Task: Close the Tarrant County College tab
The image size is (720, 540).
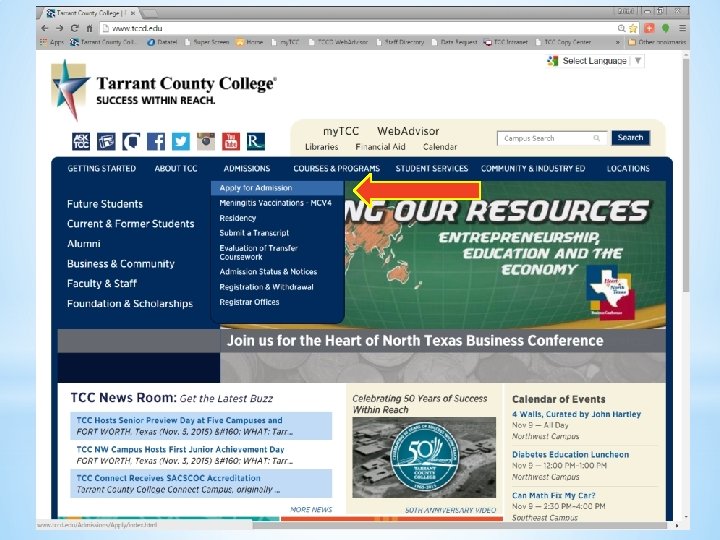Action: click(x=133, y=13)
